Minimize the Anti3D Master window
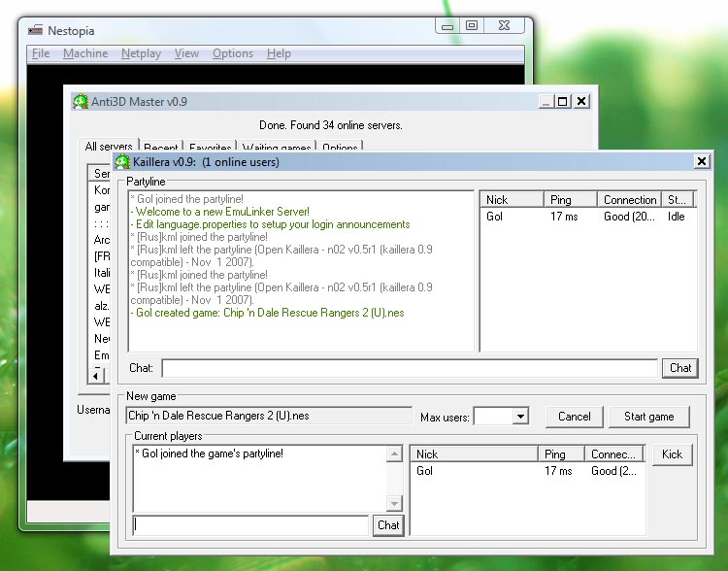Viewport: 728px width, 571px height. (546, 101)
